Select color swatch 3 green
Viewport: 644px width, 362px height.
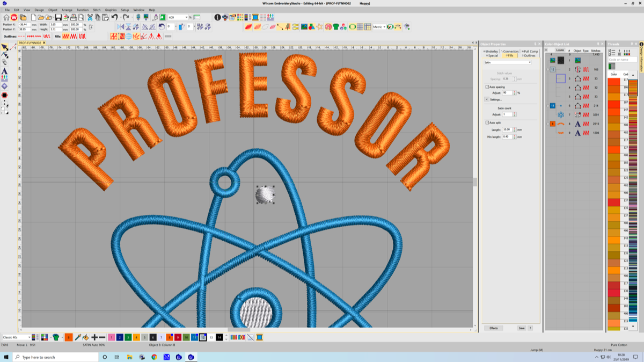pyautogui.click(x=128, y=337)
